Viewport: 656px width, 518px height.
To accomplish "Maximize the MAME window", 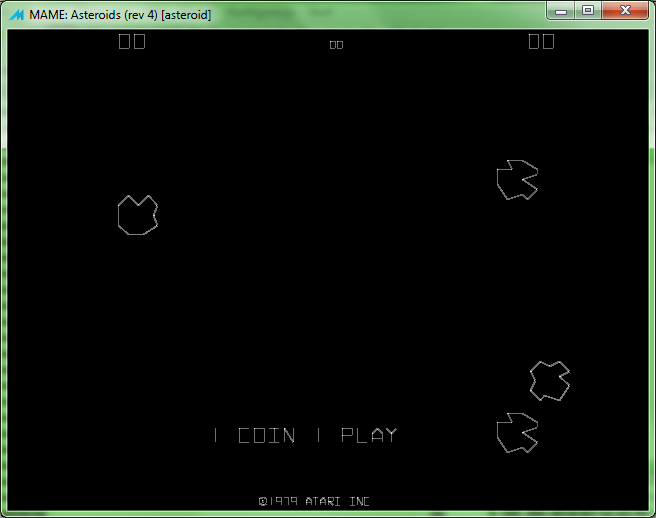I will pyautogui.click(x=588, y=10).
